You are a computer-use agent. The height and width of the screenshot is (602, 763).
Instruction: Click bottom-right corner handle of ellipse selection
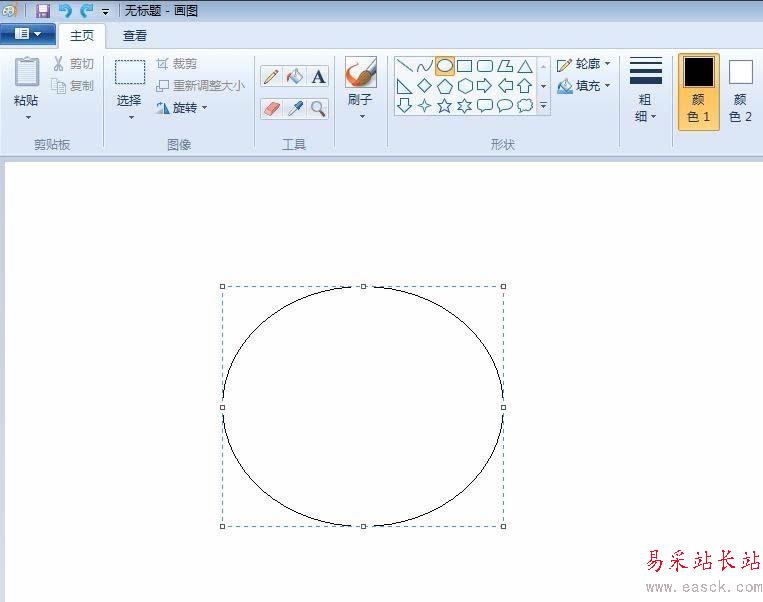coord(503,526)
